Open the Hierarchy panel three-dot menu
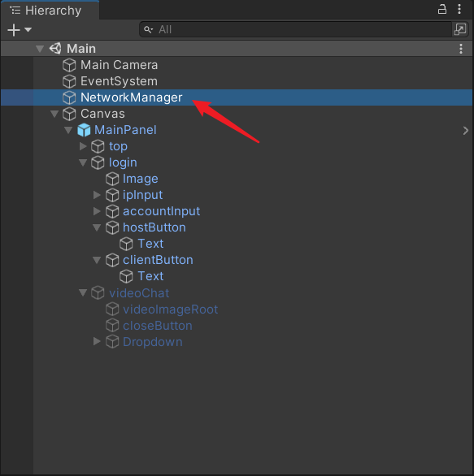Screen dimensions: 474x476 tap(459, 10)
